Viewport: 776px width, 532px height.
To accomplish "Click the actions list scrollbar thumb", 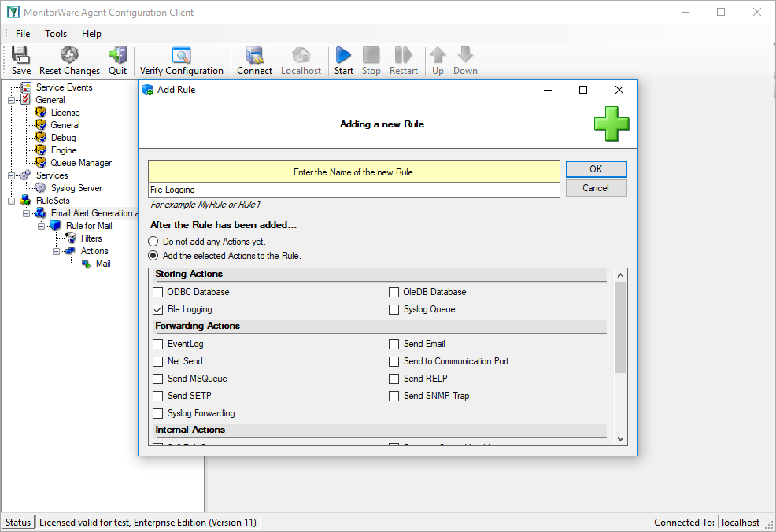I will coord(621,327).
